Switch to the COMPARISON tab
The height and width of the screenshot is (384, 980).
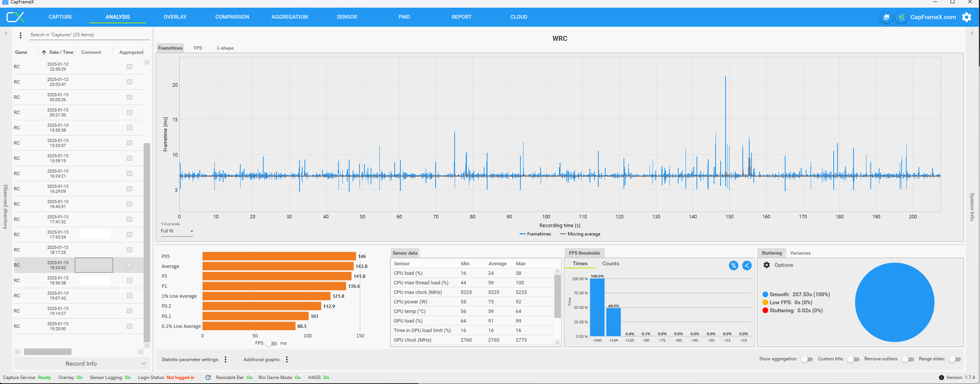tap(232, 17)
